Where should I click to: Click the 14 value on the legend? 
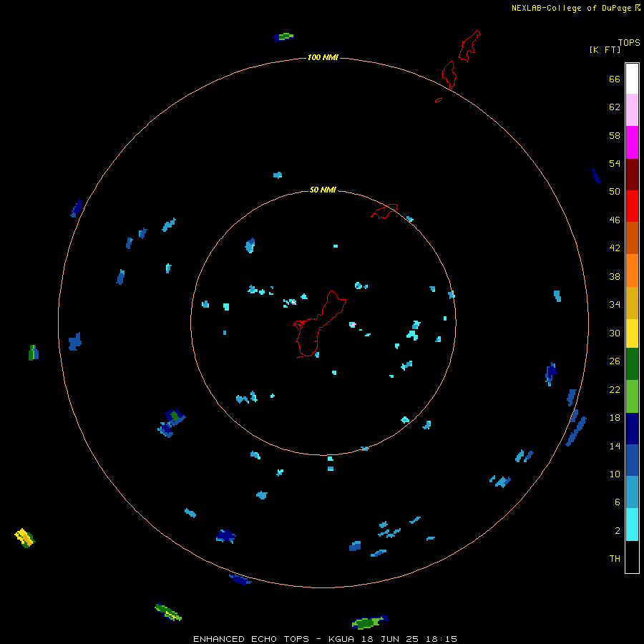615,446
